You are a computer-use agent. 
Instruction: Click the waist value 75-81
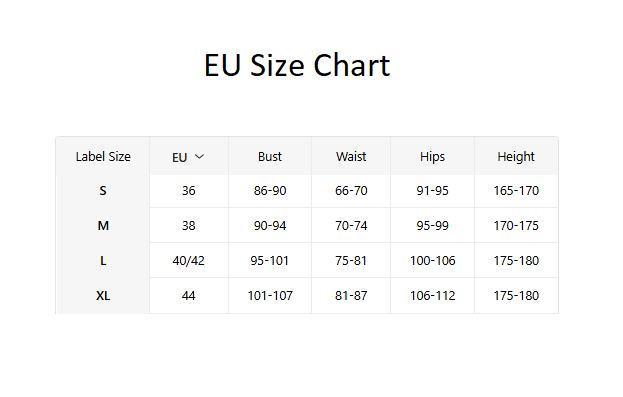[351, 261]
